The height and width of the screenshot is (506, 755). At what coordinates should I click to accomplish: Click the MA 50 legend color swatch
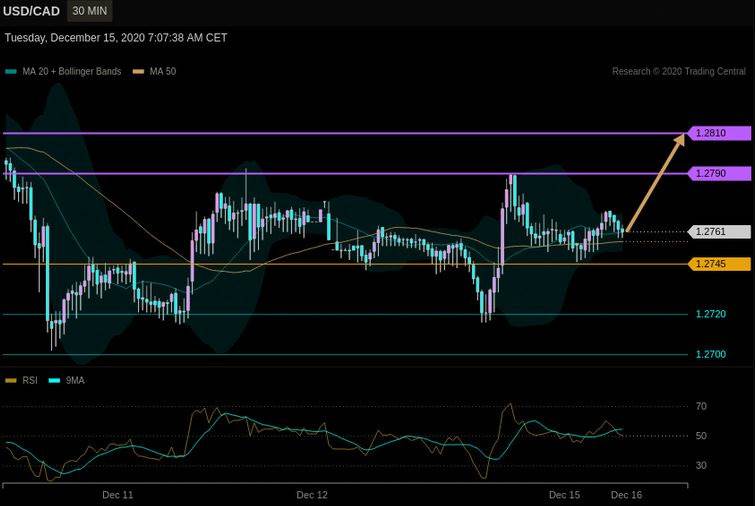[139, 72]
